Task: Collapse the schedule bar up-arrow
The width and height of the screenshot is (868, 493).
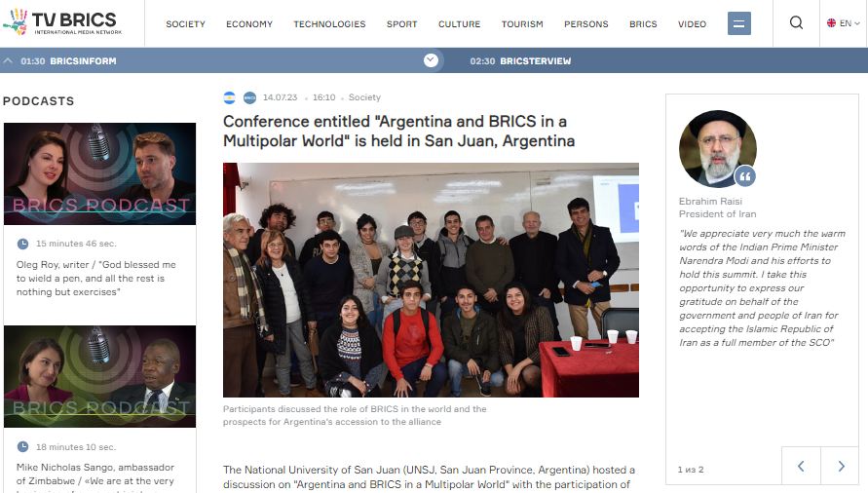Action: pyautogui.click(x=9, y=61)
